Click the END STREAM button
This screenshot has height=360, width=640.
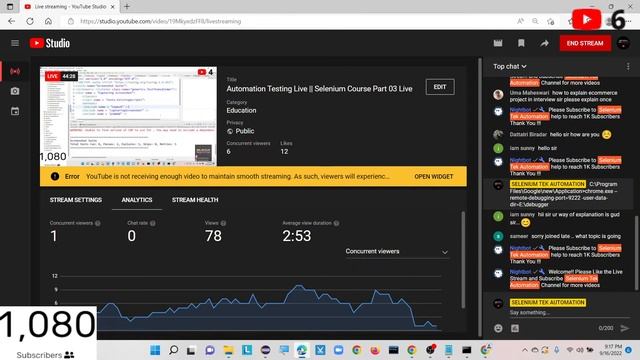tap(585, 43)
